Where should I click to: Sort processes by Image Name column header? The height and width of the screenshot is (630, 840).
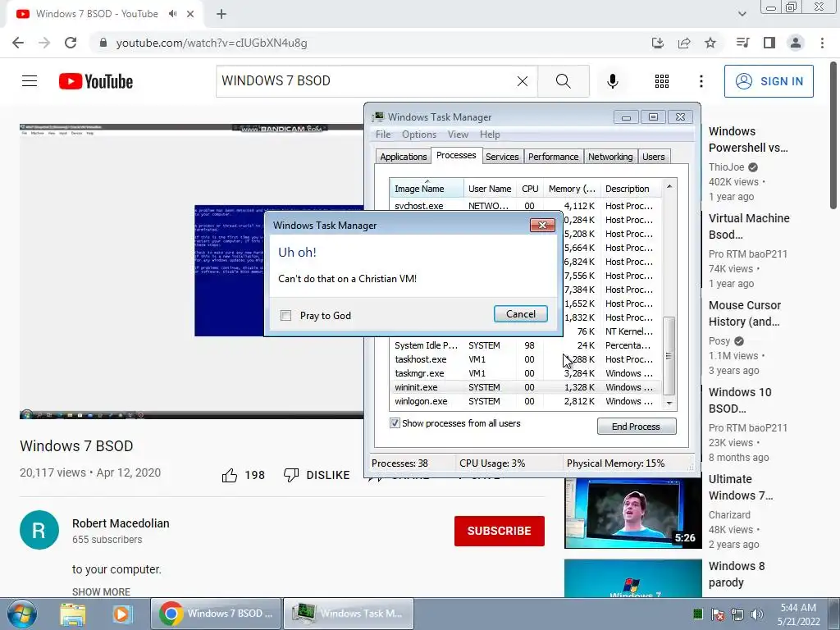pyautogui.click(x=427, y=189)
